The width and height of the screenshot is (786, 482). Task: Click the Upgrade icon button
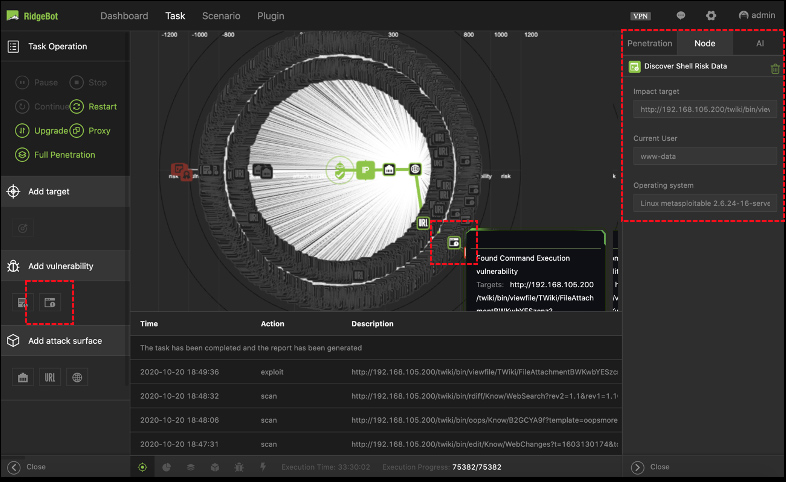[23, 131]
